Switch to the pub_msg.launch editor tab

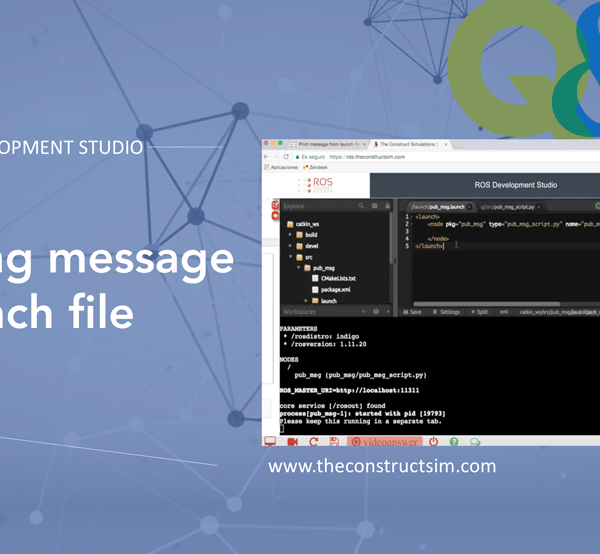pos(438,207)
